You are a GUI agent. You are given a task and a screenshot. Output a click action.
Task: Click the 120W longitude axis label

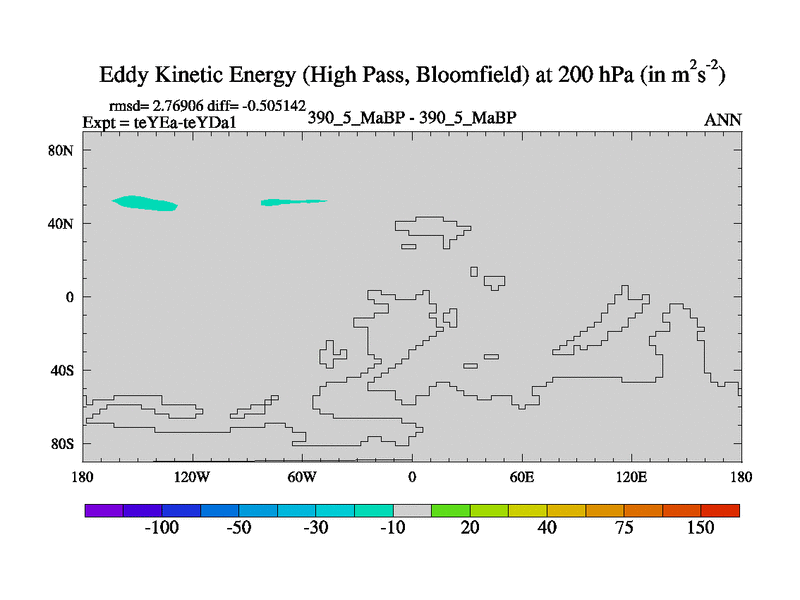(x=192, y=475)
